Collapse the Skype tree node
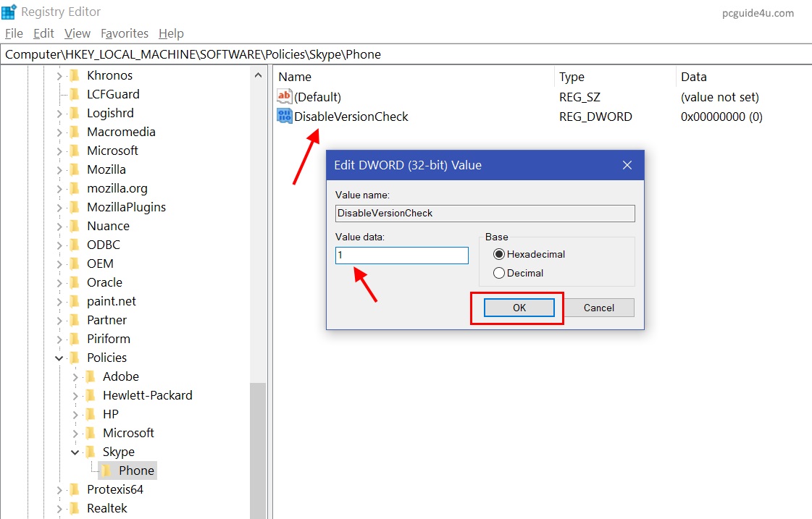Screen dimensions: 812x519 pyautogui.click(x=75, y=452)
